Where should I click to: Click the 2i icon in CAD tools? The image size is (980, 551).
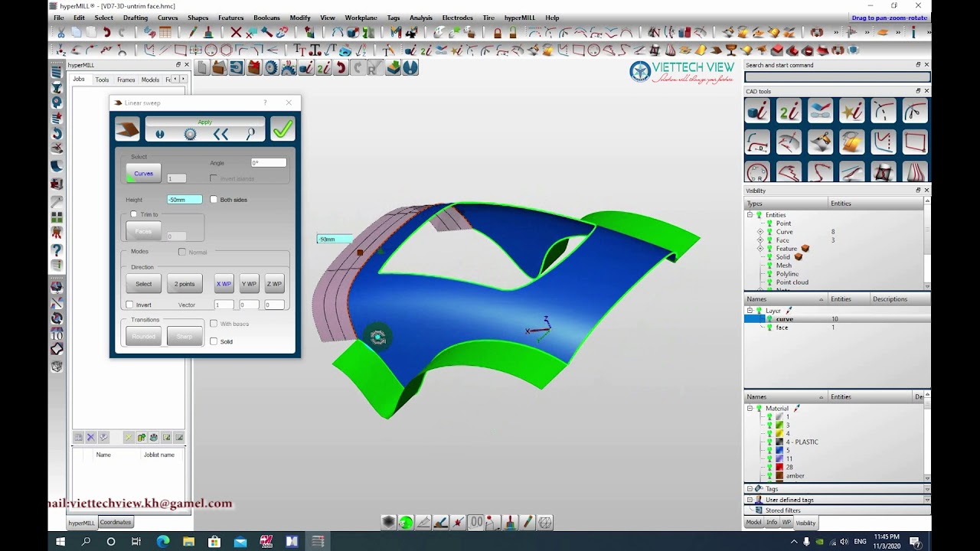click(789, 112)
